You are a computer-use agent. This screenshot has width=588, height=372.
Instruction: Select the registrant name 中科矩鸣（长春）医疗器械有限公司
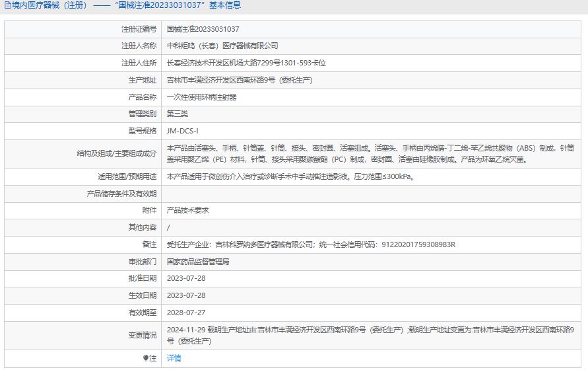coord(222,46)
